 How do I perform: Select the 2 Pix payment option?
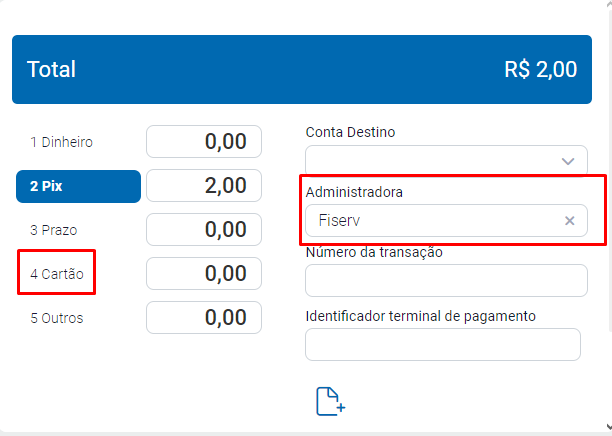point(78,186)
